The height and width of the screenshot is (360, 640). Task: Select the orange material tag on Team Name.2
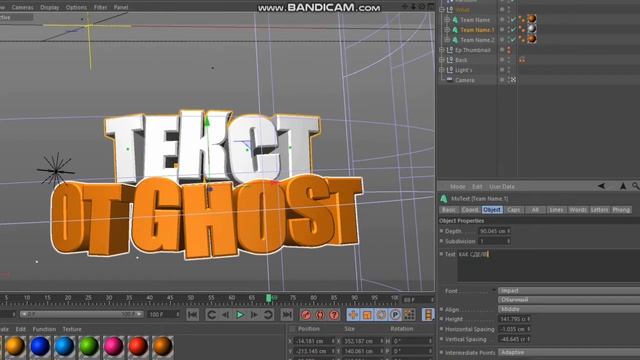point(532,39)
